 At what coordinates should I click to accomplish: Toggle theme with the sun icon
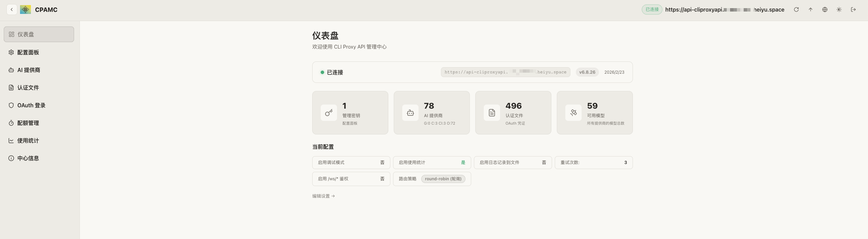coord(839,10)
